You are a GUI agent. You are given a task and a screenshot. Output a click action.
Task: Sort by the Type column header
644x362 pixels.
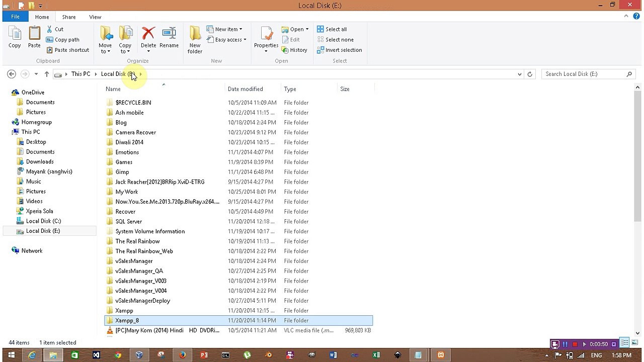pyautogui.click(x=290, y=89)
